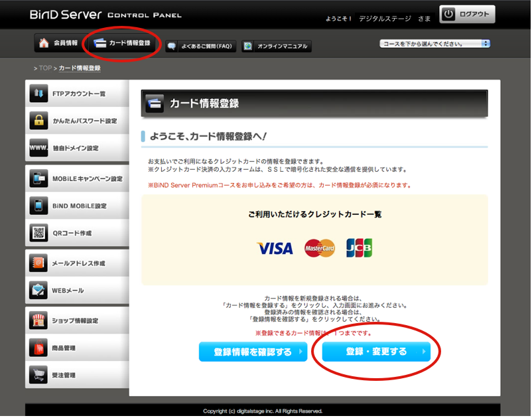The image size is (532, 418).
Task: Click the copyright footer text
Action: click(x=263, y=411)
